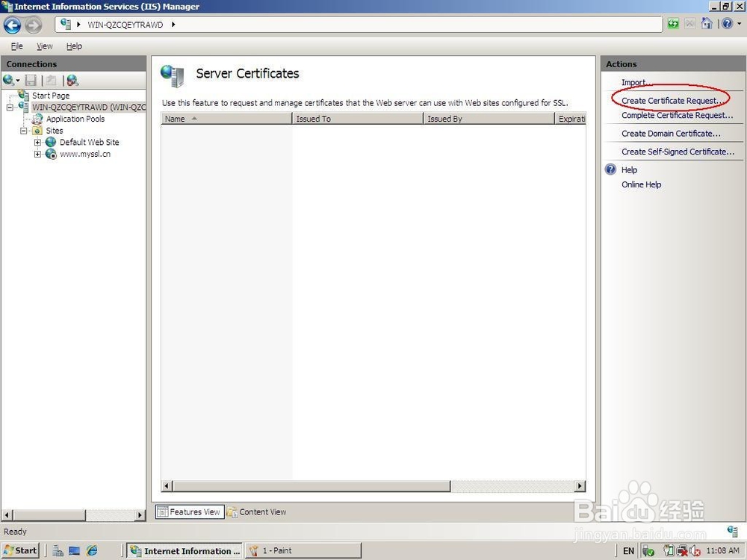Collapse the WIN-QZCQEYTRAWD server node
Image resolution: width=747 pixels, height=560 pixels.
point(10,106)
